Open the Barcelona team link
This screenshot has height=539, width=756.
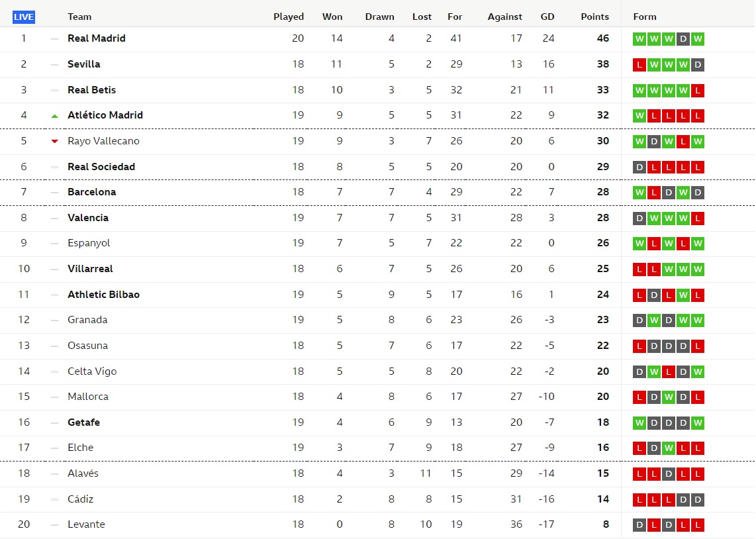[x=91, y=192]
